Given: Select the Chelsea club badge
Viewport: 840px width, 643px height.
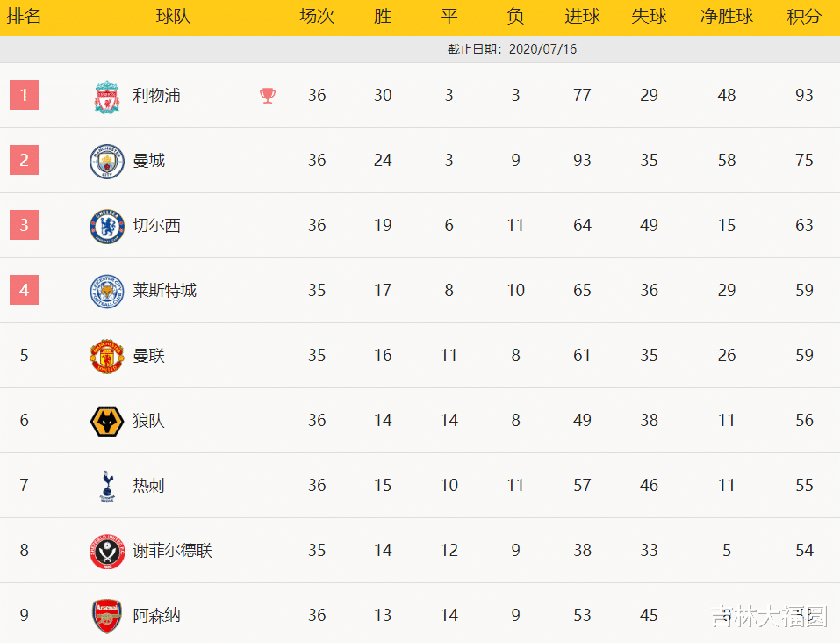Looking at the screenshot, I should [107, 226].
